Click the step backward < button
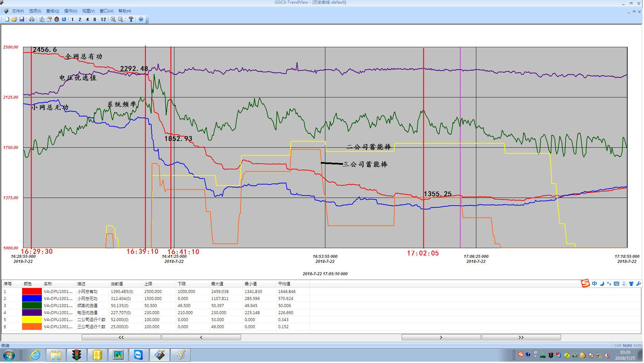This screenshot has height=363, width=644. (x=201, y=337)
